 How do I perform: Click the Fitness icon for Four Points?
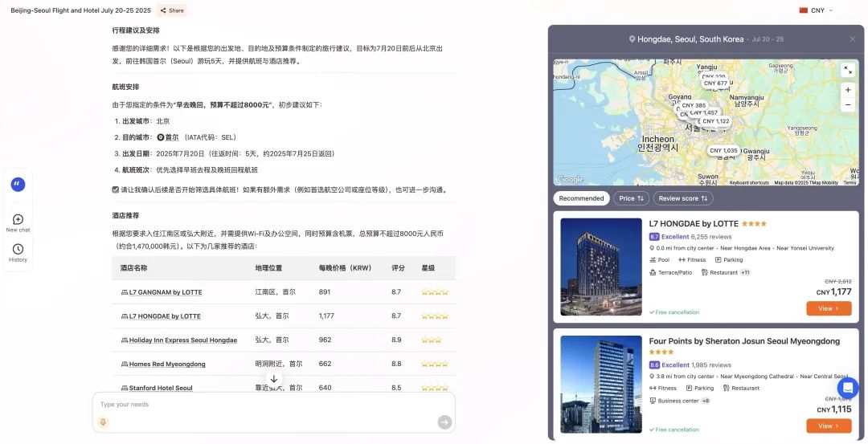coord(652,388)
